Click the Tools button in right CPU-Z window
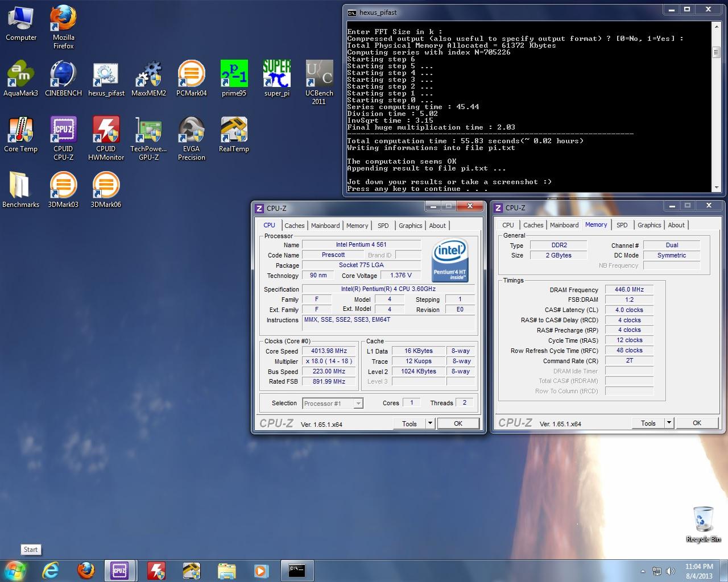Image resolution: width=728 pixels, height=582 pixels. (x=648, y=423)
